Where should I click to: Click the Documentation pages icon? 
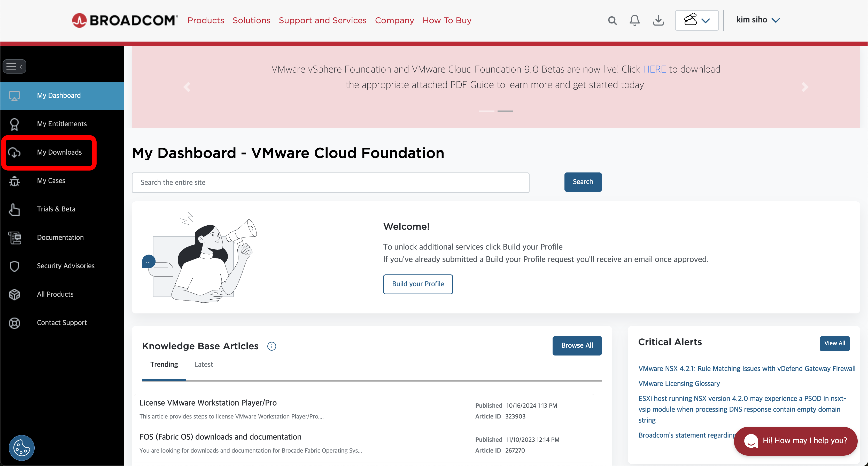[14, 238]
